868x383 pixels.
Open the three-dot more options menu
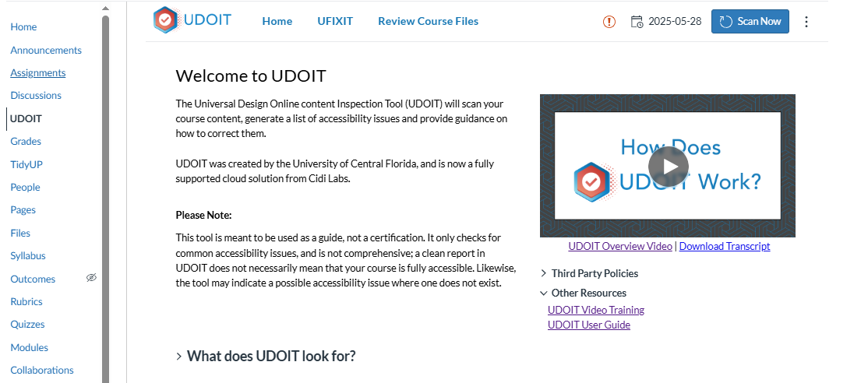click(x=806, y=22)
